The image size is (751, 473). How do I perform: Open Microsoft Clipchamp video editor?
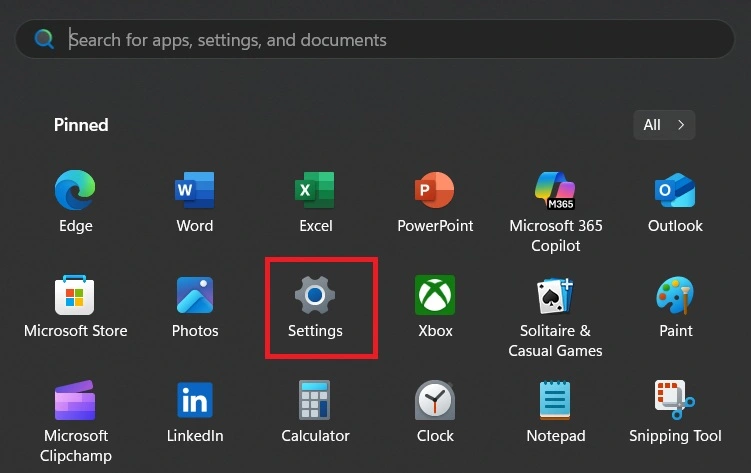coord(75,401)
